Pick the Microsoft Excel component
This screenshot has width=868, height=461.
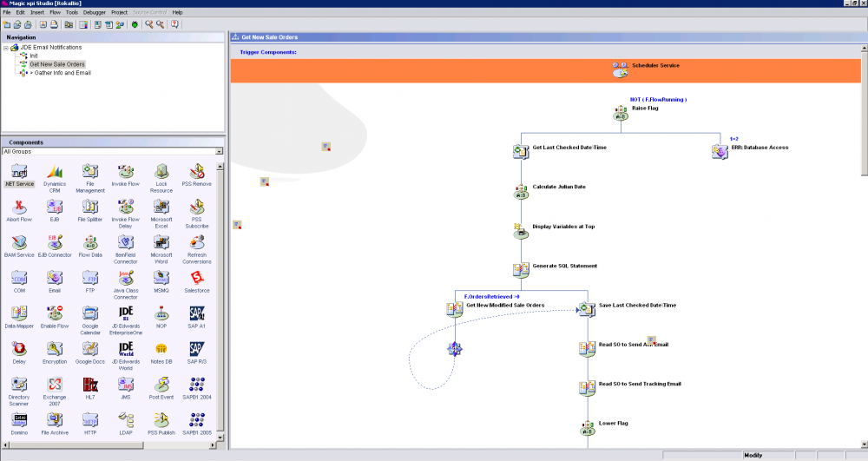pos(161,214)
